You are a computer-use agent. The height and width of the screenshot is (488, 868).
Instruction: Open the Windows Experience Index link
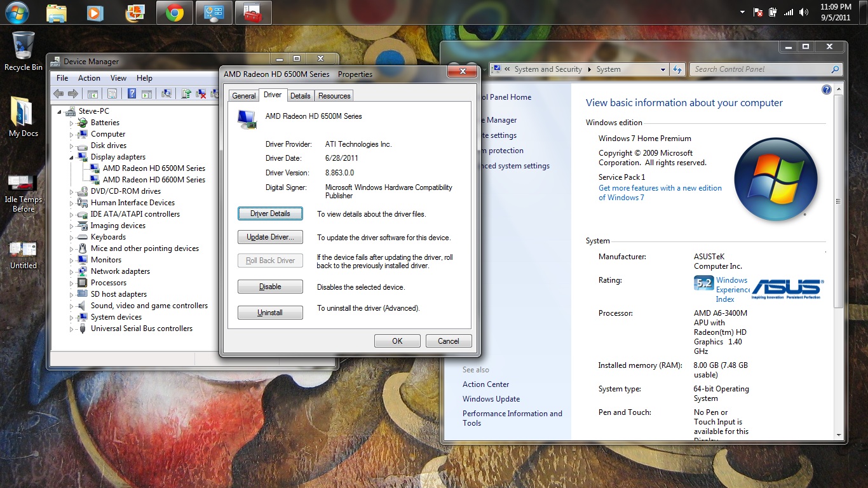pyautogui.click(x=732, y=290)
